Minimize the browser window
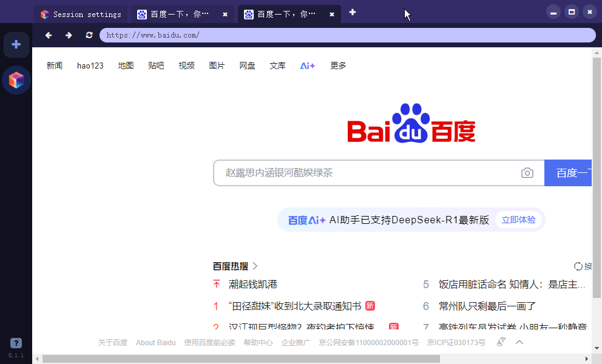Viewport: 602px width, 364px height. (553, 12)
